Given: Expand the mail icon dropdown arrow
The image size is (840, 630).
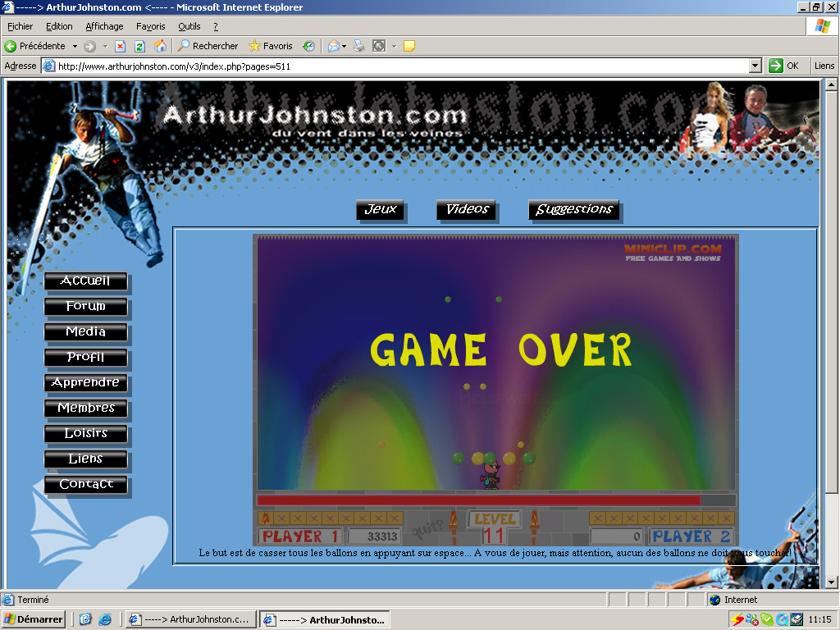Looking at the screenshot, I should [344, 46].
